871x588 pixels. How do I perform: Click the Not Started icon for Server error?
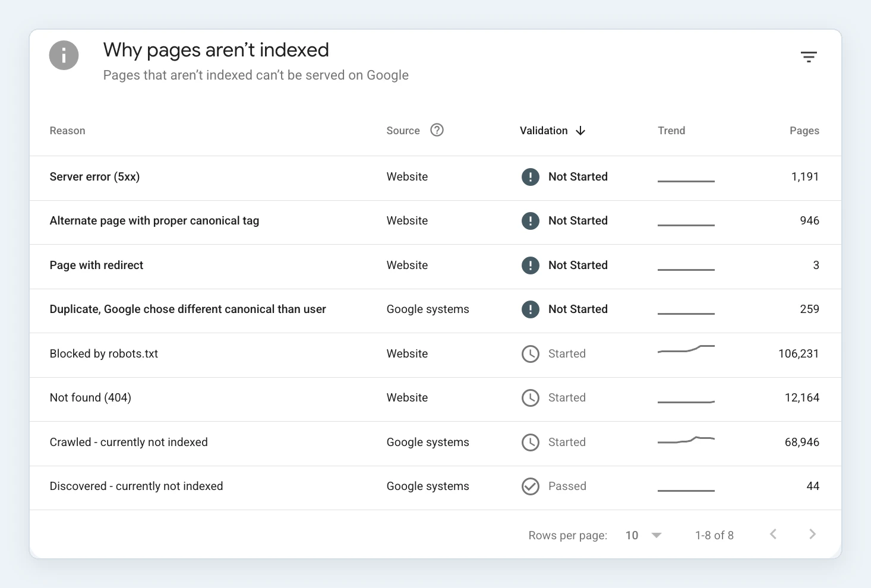coord(530,177)
